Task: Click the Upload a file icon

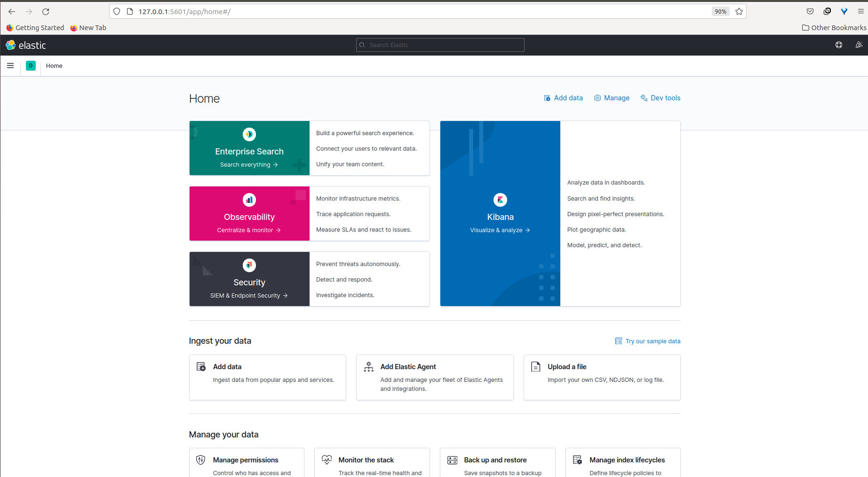Action: pos(535,366)
